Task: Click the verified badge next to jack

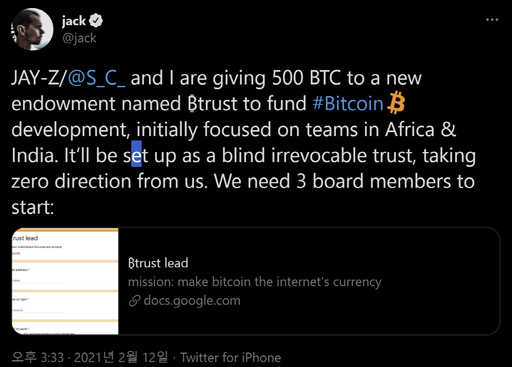Action: (x=96, y=21)
